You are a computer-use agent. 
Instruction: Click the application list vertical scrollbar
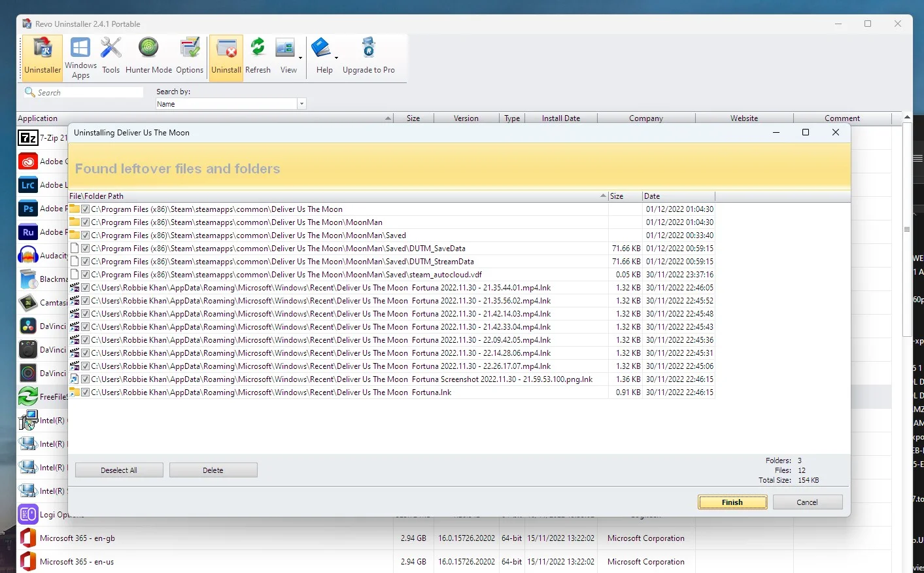coord(907,229)
